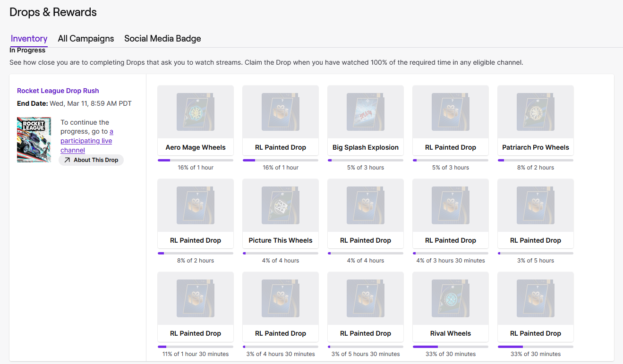Select RL Painted Drop image above '33% of 30 minutes'
The height and width of the screenshot is (364, 623).
coord(536,298)
